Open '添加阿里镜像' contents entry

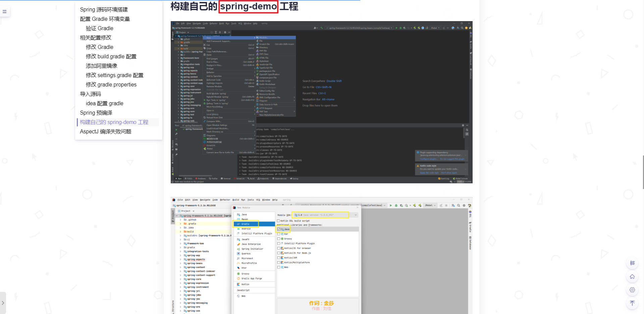coord(101,66)
